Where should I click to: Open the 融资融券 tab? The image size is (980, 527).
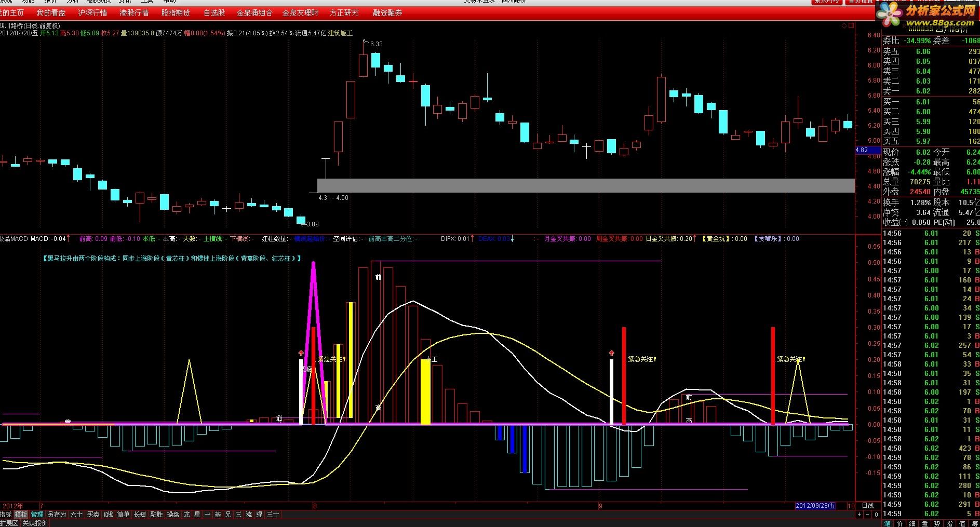[387, 12]
